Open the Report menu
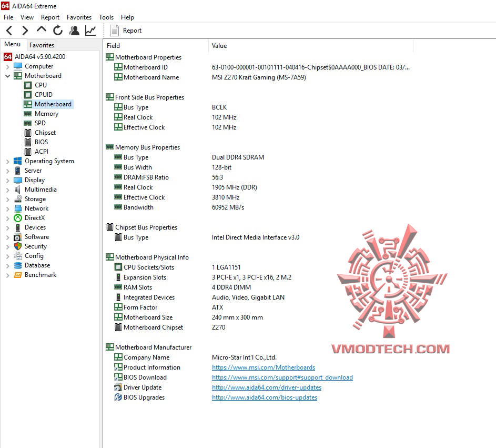Image resolution: width=496 pixels, height=448 pixels. click(50, 17)
